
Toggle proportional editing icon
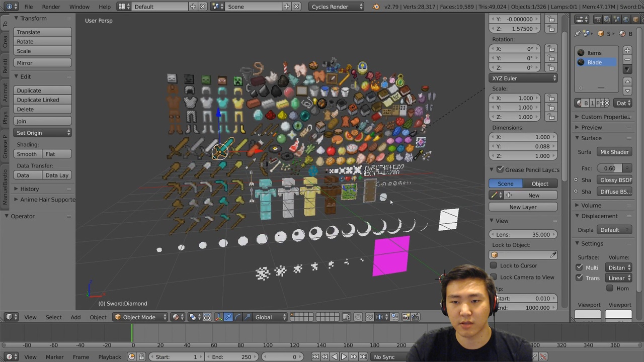pos(358,317)
